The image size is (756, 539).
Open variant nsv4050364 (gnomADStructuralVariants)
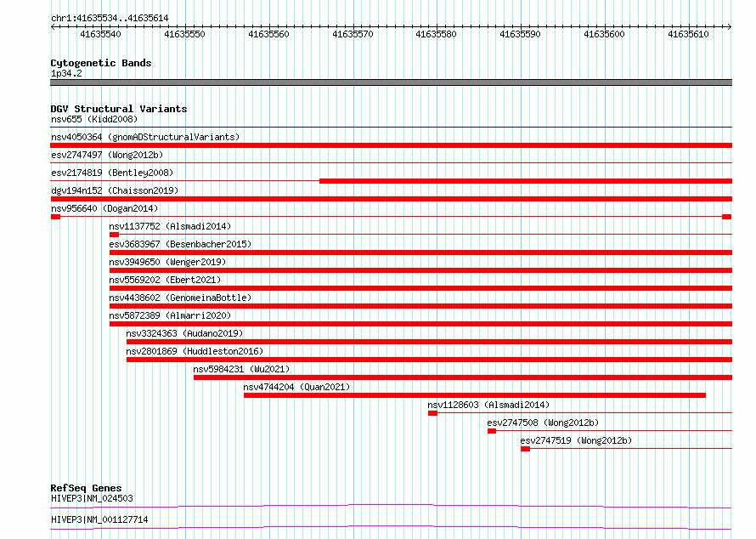pos(145,137)
